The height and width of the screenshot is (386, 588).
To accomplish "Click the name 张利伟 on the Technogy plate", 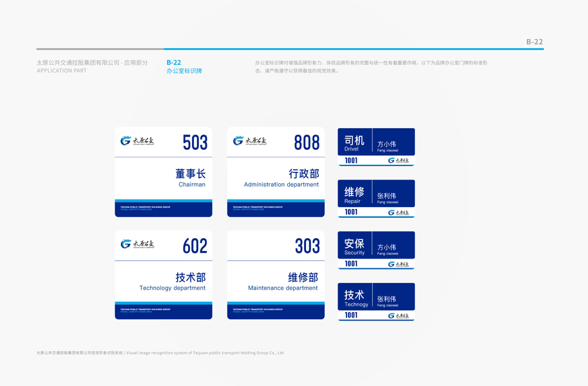I will click(x=386, y=299).
